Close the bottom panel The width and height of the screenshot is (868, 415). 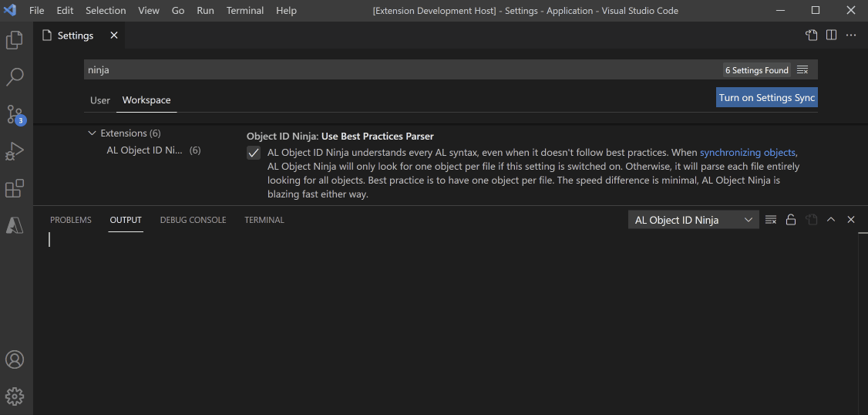click(x=851, y=220)
